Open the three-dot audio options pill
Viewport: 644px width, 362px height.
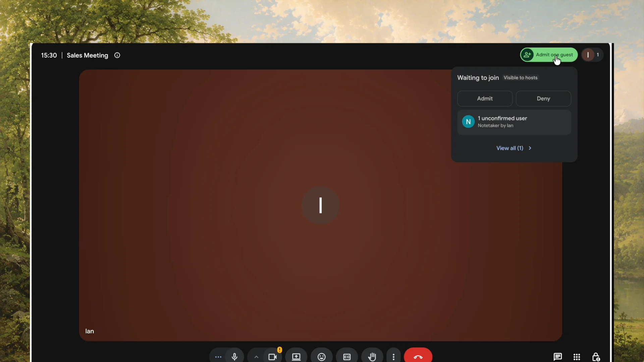point(218,357)
